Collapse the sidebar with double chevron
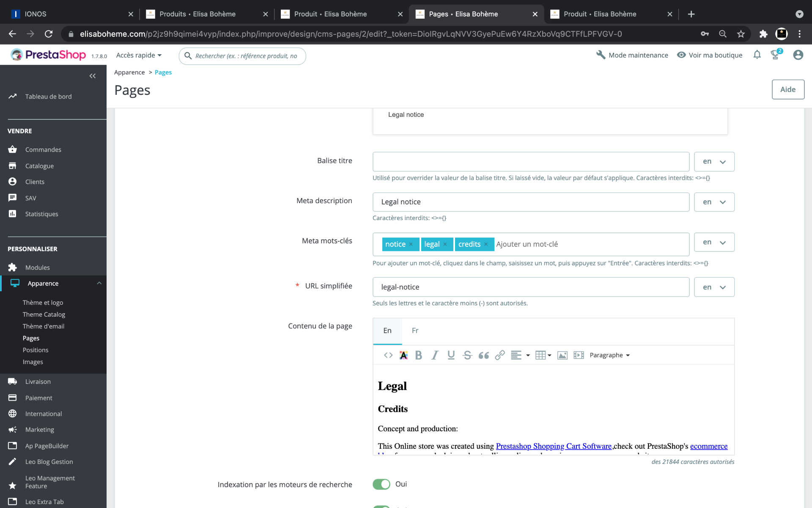The height and width of the screenshot is (508, 812). [x=93, y=76]
